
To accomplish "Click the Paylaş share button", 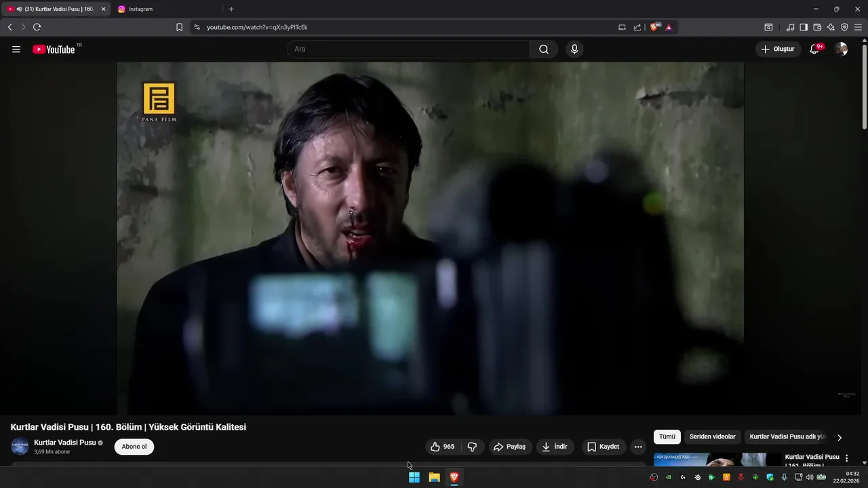I will [510, 447].
